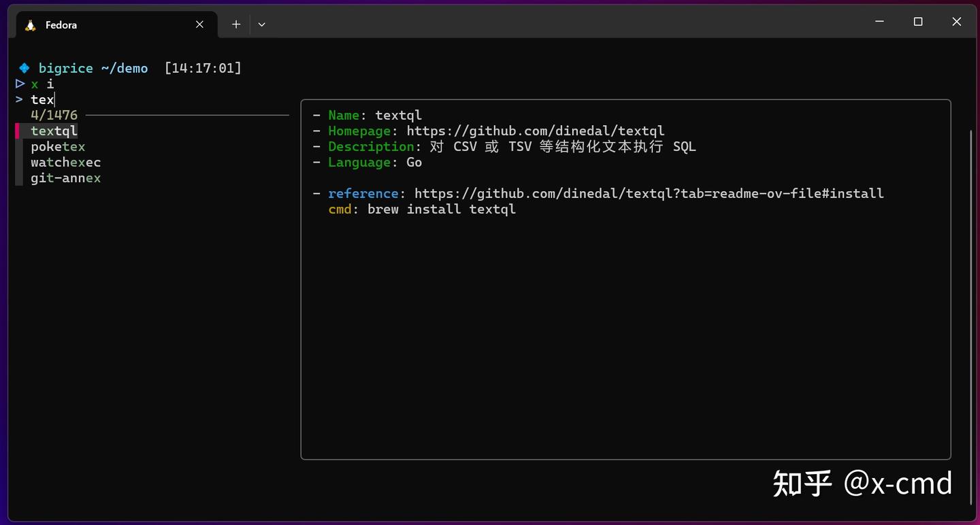Image resolution: width=980 pixels, height=525 pixels.
Task: Click the 4/1476 results counter
Action: (x=53, y=114)
